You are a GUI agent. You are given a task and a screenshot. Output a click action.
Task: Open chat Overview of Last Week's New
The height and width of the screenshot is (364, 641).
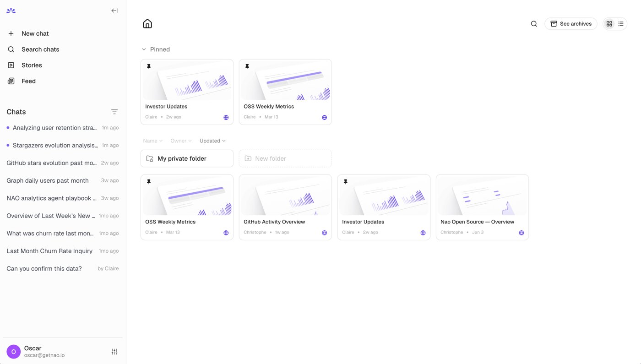tap(63, 216)
